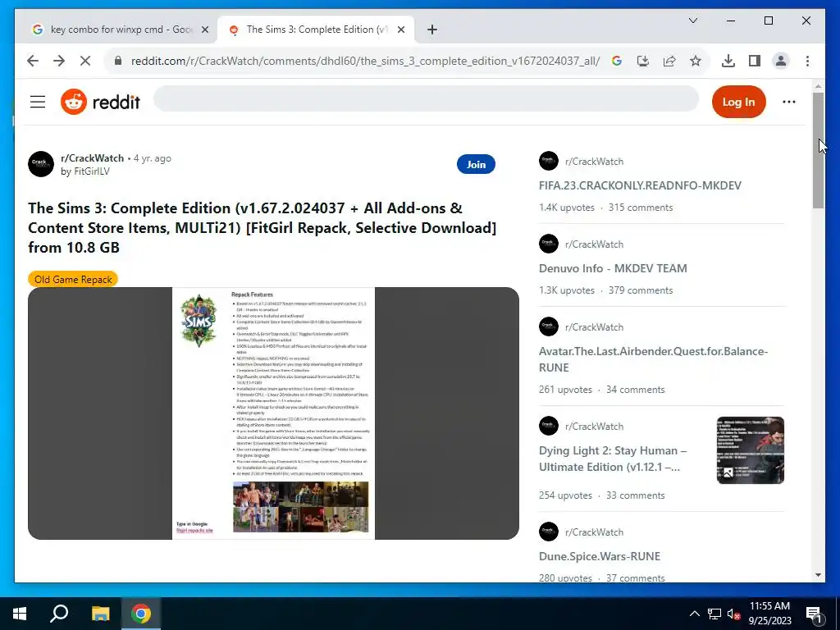Open the Reddit hamburger menu
Viewport: 840px width, 630px height.
click(38, 102)
